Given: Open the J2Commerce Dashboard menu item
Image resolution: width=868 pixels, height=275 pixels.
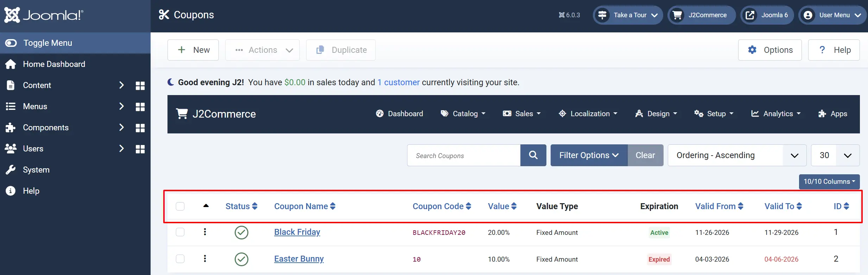Looking at the screenshot, I should tap(399, 114).
